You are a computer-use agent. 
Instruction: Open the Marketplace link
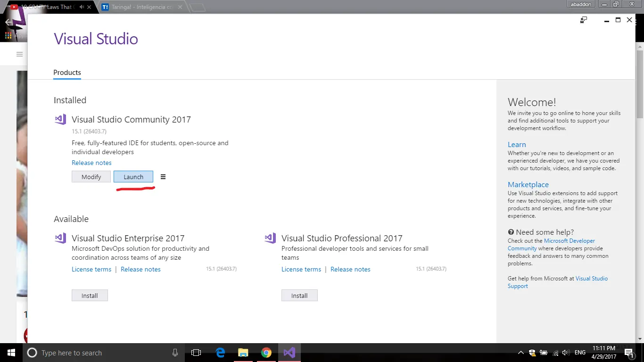[x=528, y=185]
